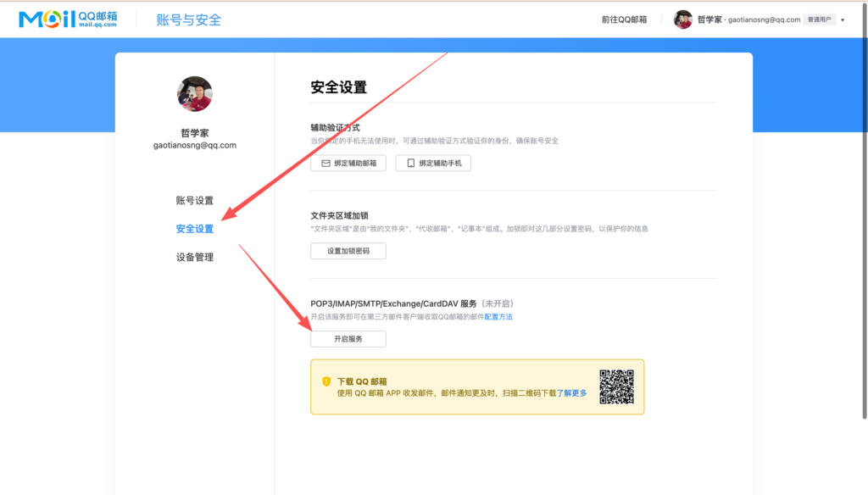Image resolution: width=868 pixels, height=495 pixels.
Task: Click the gaotianosng@qq.com email under sidebar photo
Action: (195, 145)
